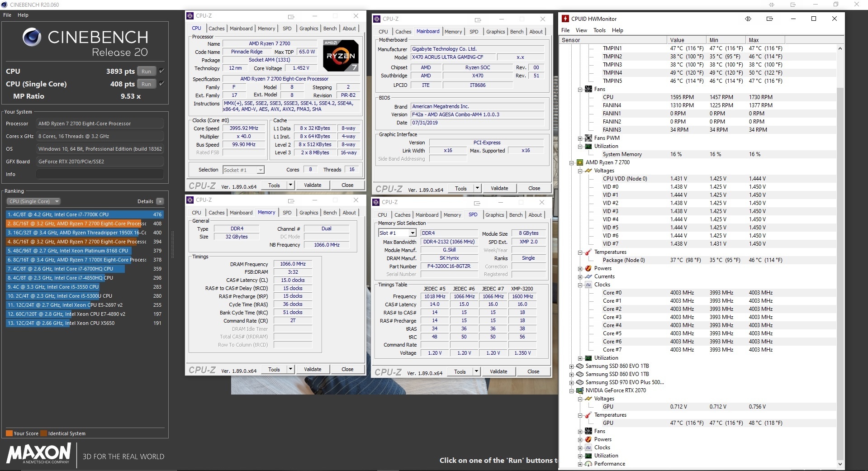
Task: Click the app icon of the CPU-Z Memory window
Action: pyautogui.click(x=190, y=200)
